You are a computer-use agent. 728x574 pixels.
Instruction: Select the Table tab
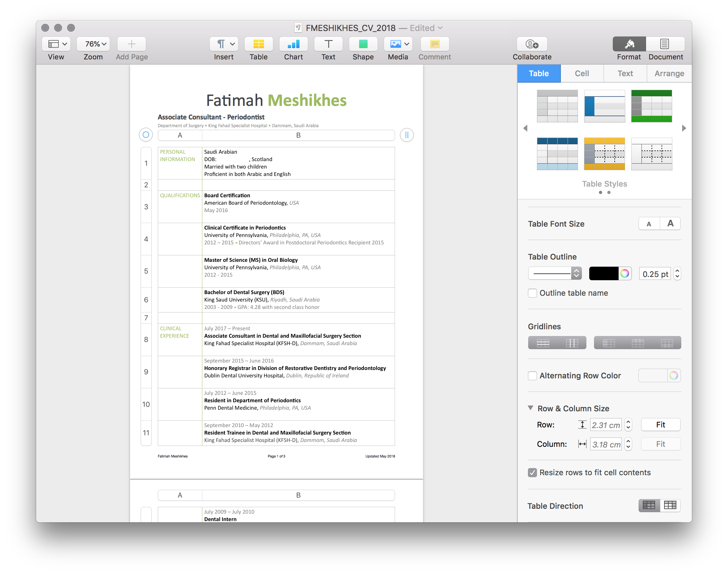tap(539, 73)
